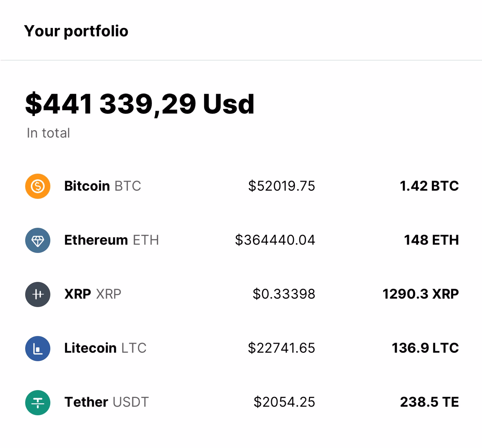
Task: Click the orange Bitcoin coin icon
Action: point(38,186)
